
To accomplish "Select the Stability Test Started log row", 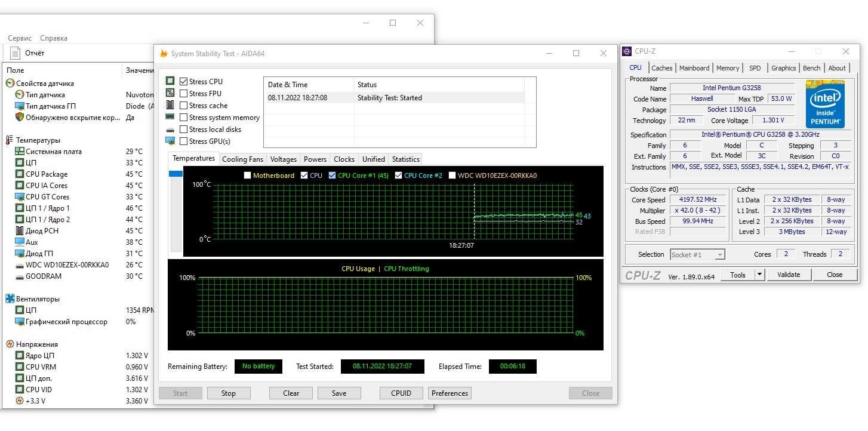I will tap(394, 98).
